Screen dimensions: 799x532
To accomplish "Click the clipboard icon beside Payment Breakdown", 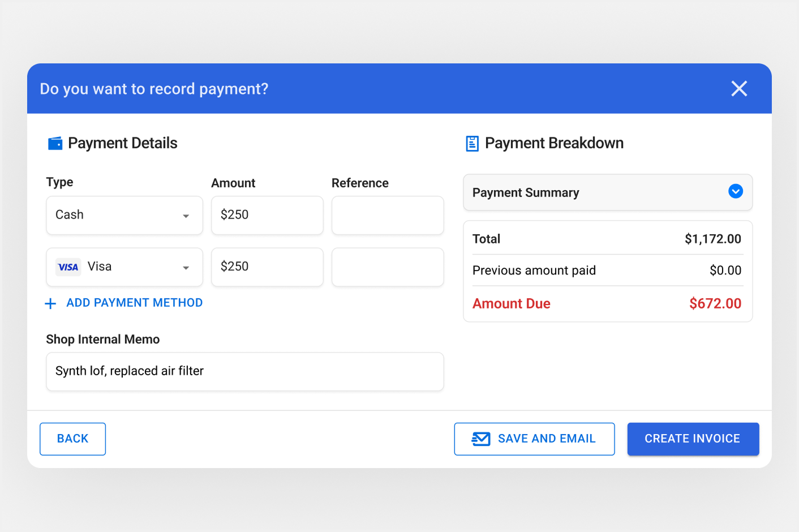I will coord(472,144).
